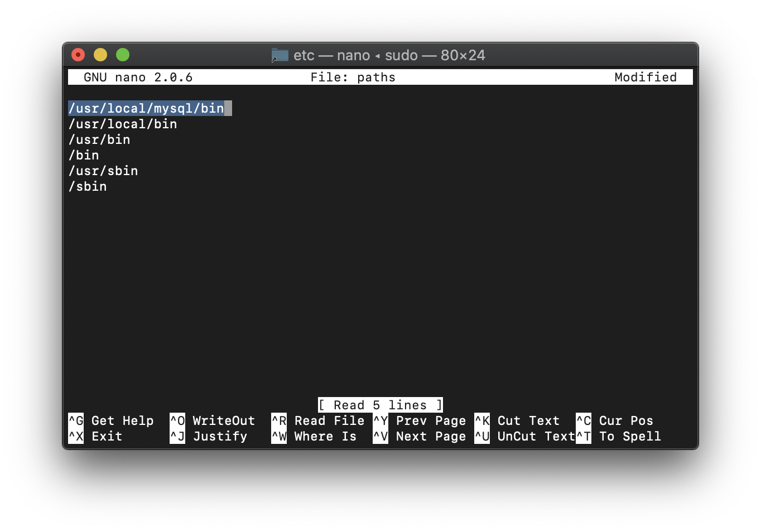Click the '^U UnCut Text' shortcut
Viewport: 761px width, 532px height.
pos(525,436)
